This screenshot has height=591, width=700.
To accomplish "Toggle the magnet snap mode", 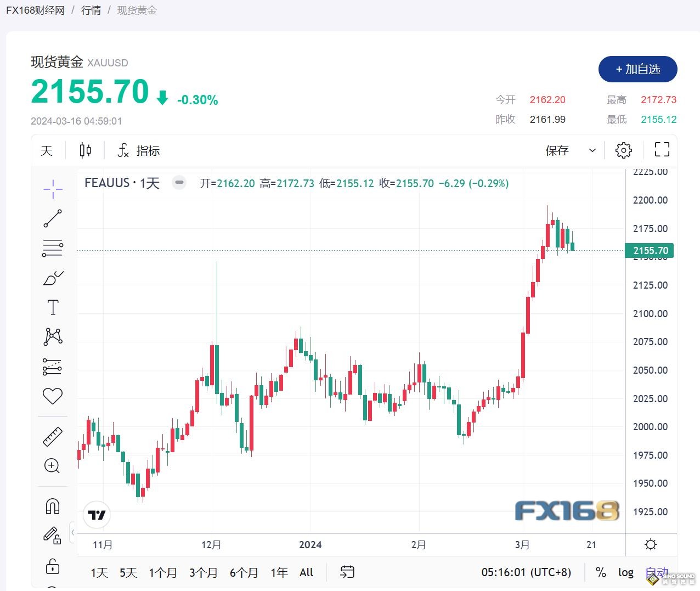I will [x=53, y=505].
